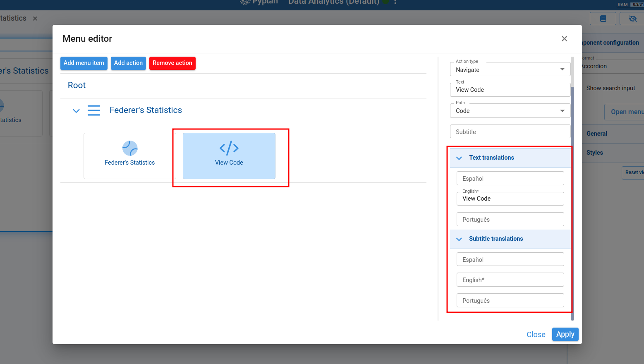The width and height of the screenshot is (644, 364).
Task: Collapse the Federer's Statistics menu group
Action: tap(76, 111)
